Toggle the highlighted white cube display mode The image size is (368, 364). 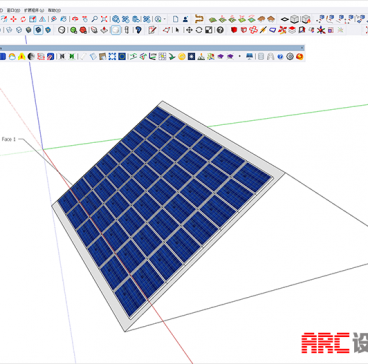pyautogui.click(x=116, y=30)
